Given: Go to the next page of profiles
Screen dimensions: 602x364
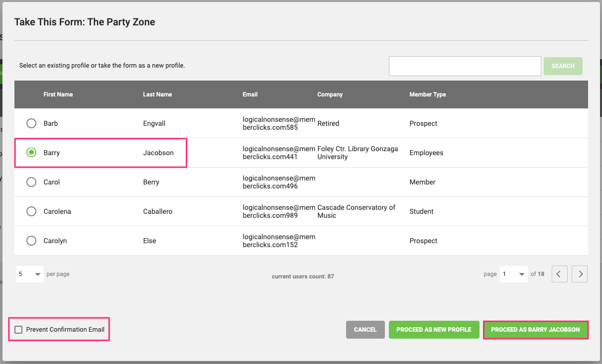Looking at the screenshot, I should click(579, 273).
